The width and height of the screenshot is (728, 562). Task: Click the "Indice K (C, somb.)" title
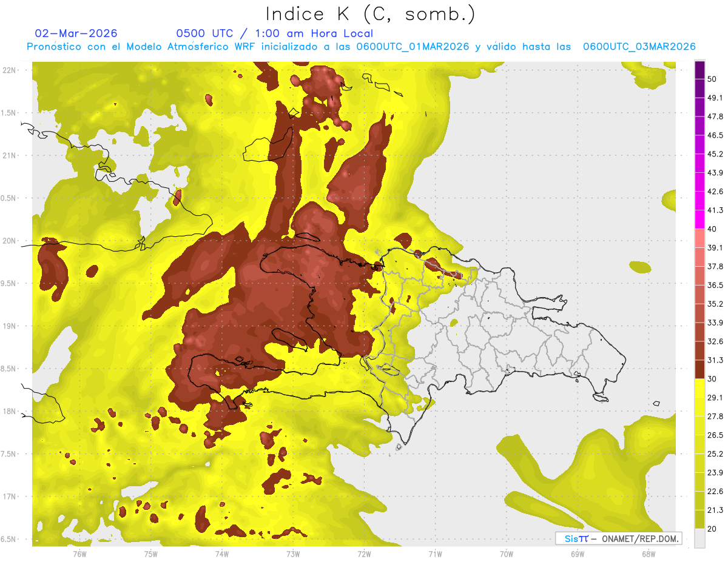pyautogui.click(x=371, y=13)
